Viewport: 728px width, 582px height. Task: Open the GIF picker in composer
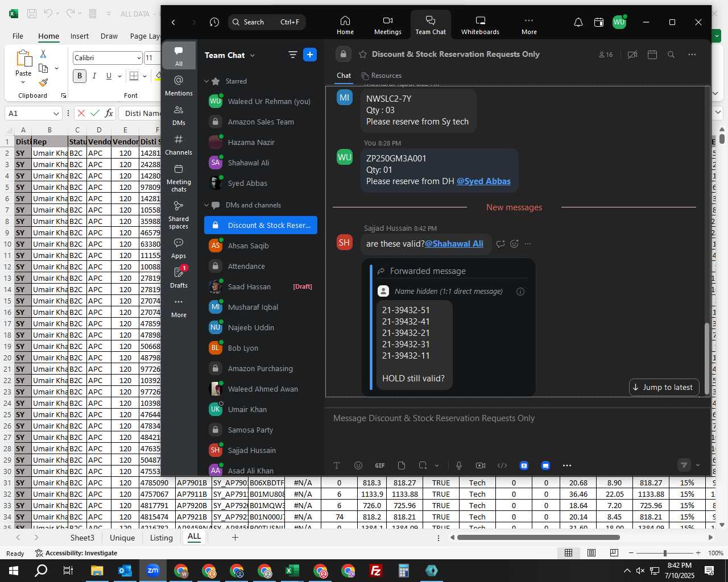point(380,465)
